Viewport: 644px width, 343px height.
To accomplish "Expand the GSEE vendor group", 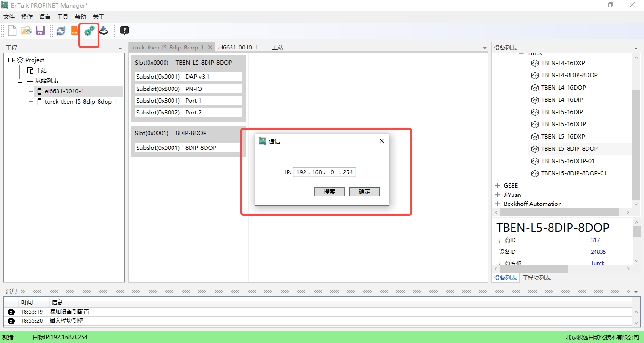I will pyautogui.click(x=497, y=186).
